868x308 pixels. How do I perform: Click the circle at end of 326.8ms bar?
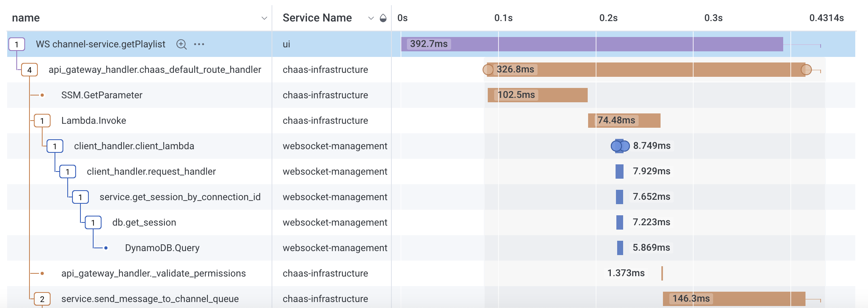click(x=806, y=70)
